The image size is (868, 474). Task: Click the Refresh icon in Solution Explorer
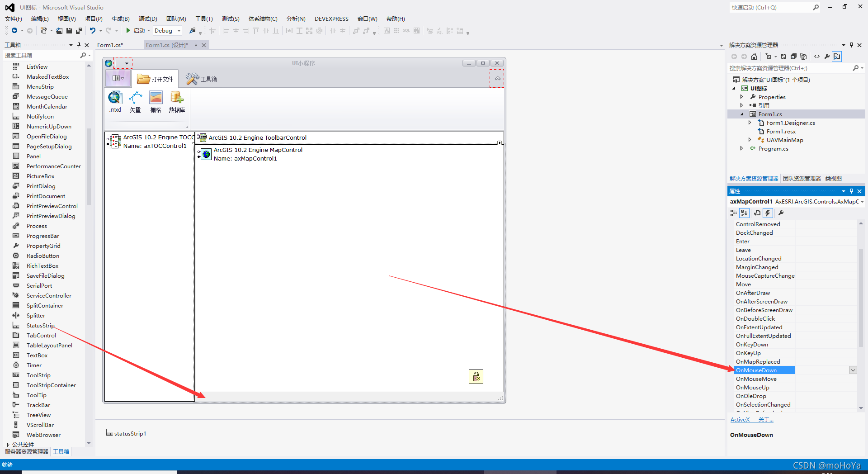[783, 57]
